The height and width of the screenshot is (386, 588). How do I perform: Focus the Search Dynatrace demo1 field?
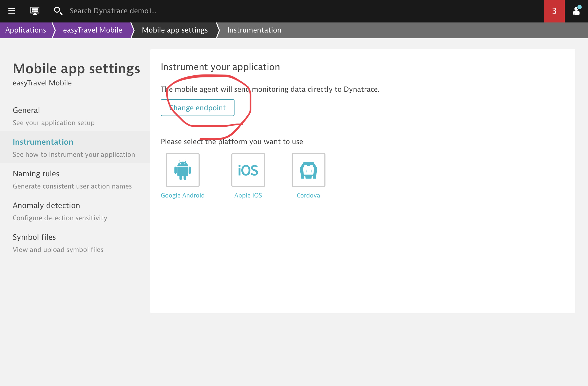(113, 11)
